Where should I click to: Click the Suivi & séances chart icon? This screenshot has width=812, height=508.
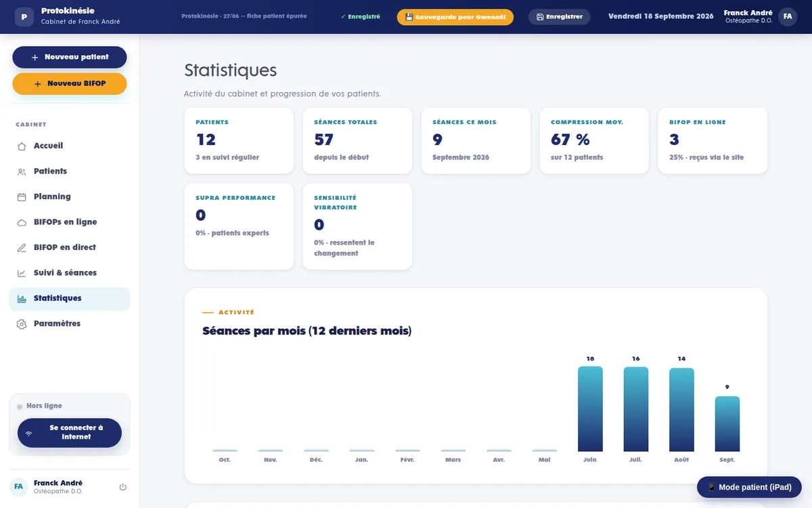(x=22, y=273)
